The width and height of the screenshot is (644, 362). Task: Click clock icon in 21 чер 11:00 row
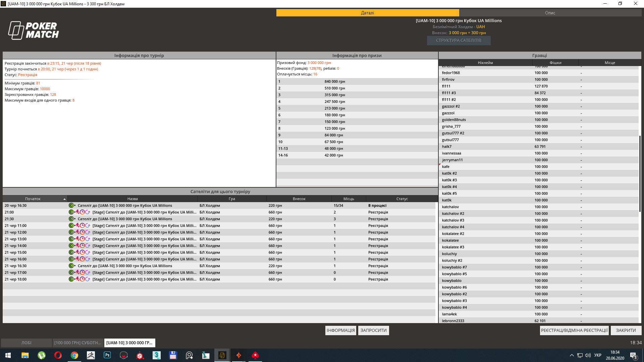(x=82, y=226)
